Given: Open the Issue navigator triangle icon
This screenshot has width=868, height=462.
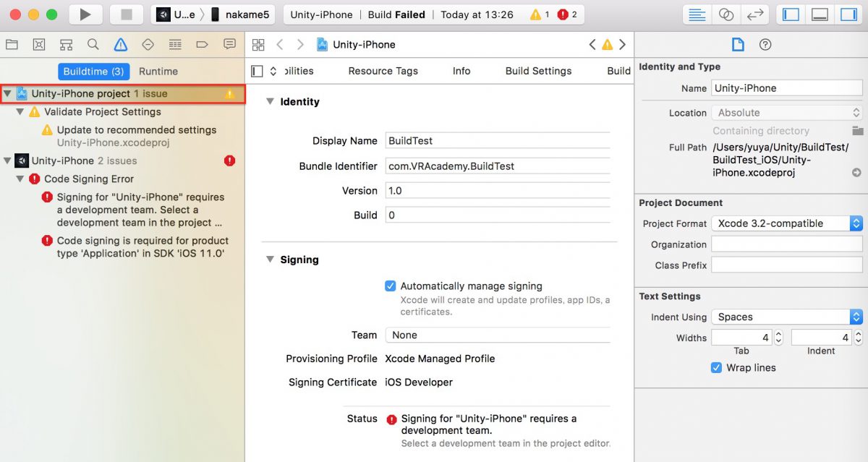Looking at the screenshot, I should [x=121, y=45].
